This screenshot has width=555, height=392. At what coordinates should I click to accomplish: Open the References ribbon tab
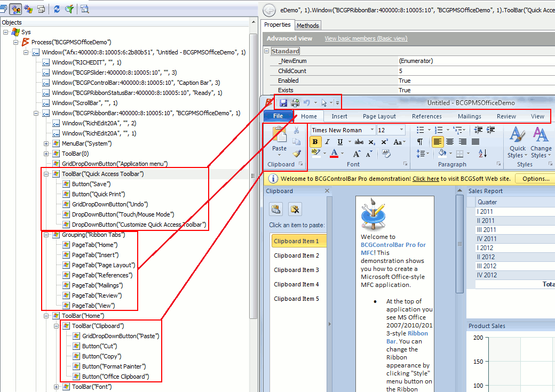426,116
